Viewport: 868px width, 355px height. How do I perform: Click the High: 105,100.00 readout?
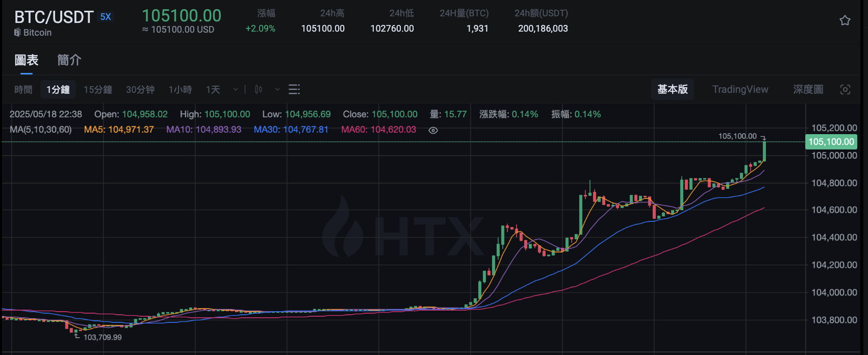pyautogui.click(x=215, y=114)
